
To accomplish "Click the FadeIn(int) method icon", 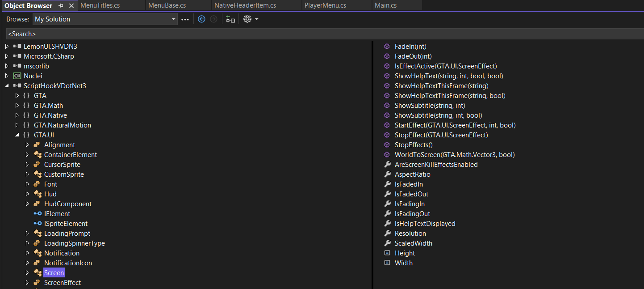I will tap(387, 47).
